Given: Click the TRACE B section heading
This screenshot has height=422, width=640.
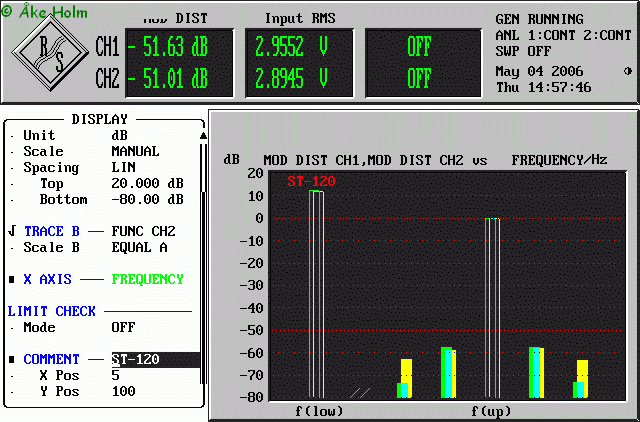Looking at the screenshot, I should tap(52, 231).
